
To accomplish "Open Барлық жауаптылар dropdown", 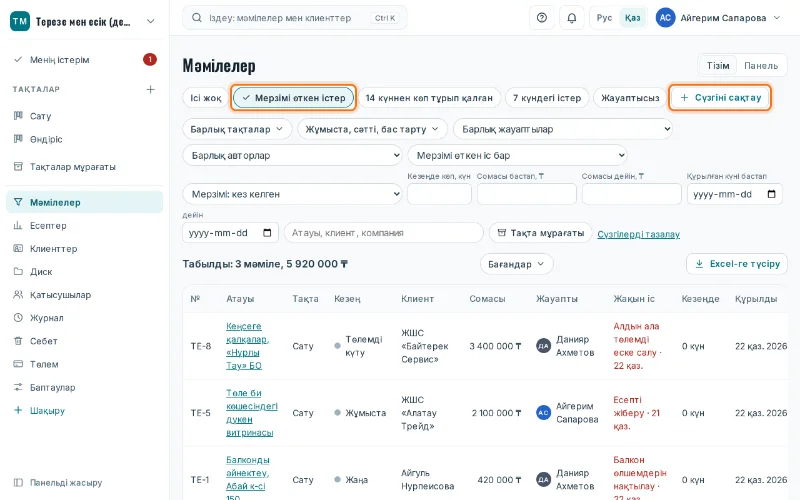I will [563, 129].
